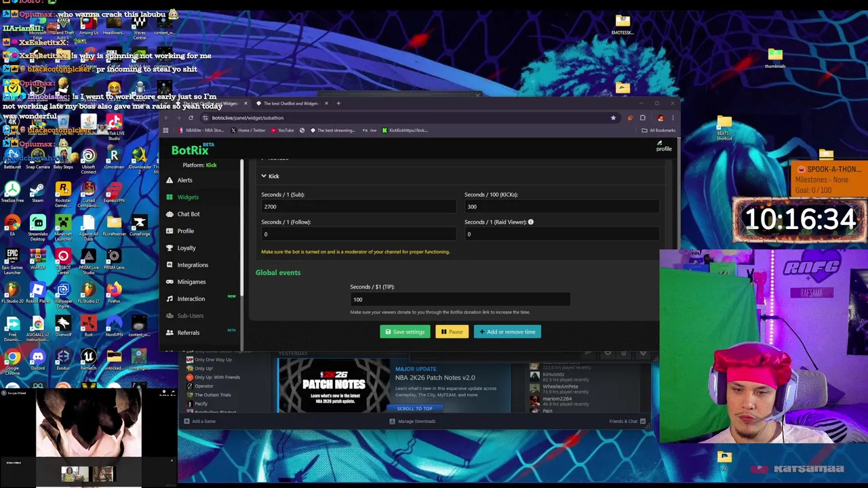Open WinRAR desktop shortcut
The image size is (868, 488).
pos(37,260)
